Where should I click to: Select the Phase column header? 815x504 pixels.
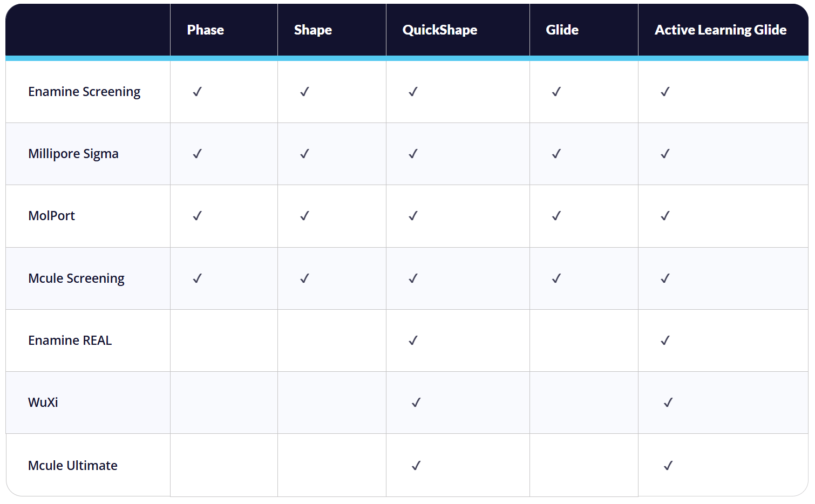tap(206, 30)
